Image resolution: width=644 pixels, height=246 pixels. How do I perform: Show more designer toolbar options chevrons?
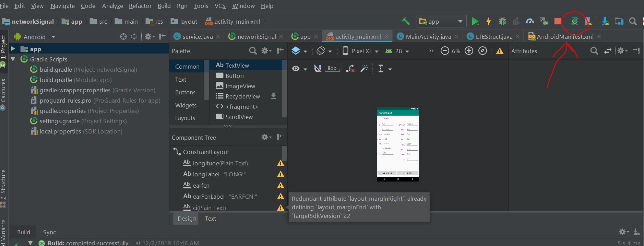click(x=431, y=51)
